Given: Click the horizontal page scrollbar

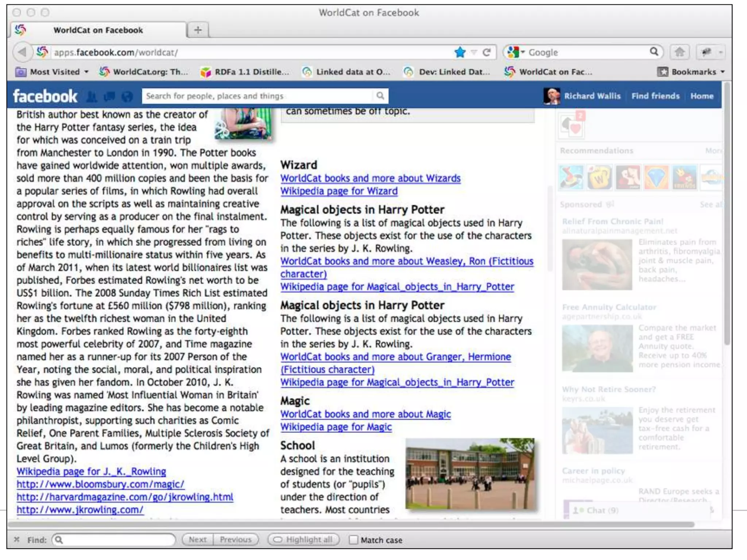Looking at the screenshot, I should [351, 524].
